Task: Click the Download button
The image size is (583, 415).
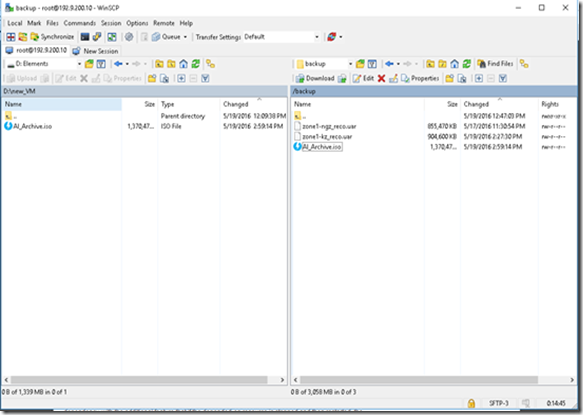Action: [x=315, y=78]
